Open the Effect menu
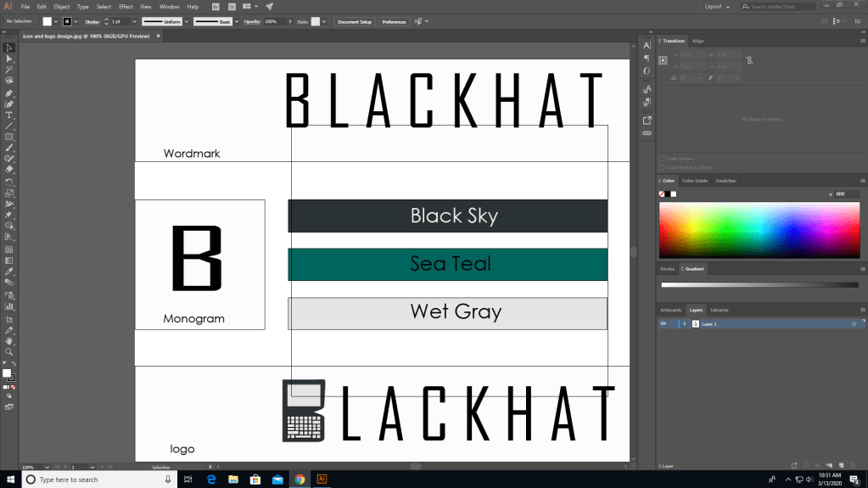The width and height of the screenshot is (868, 488). pyautogui.click(x=126, y=6)
